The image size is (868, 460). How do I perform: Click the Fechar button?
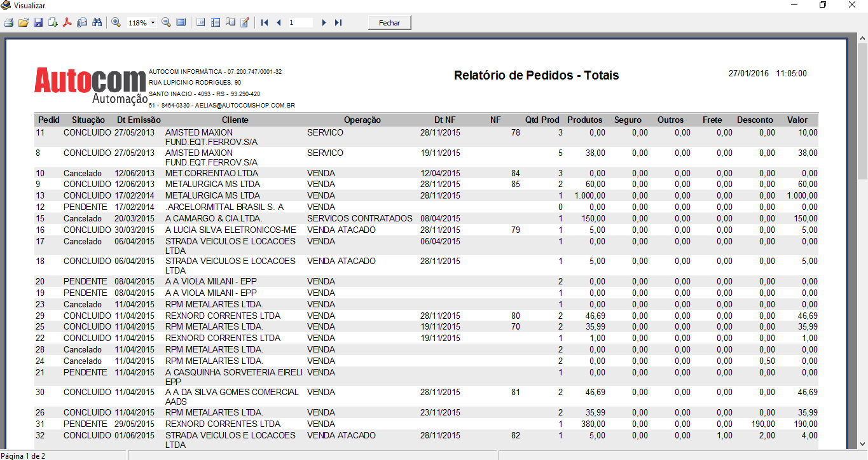(x=390, y=23)
